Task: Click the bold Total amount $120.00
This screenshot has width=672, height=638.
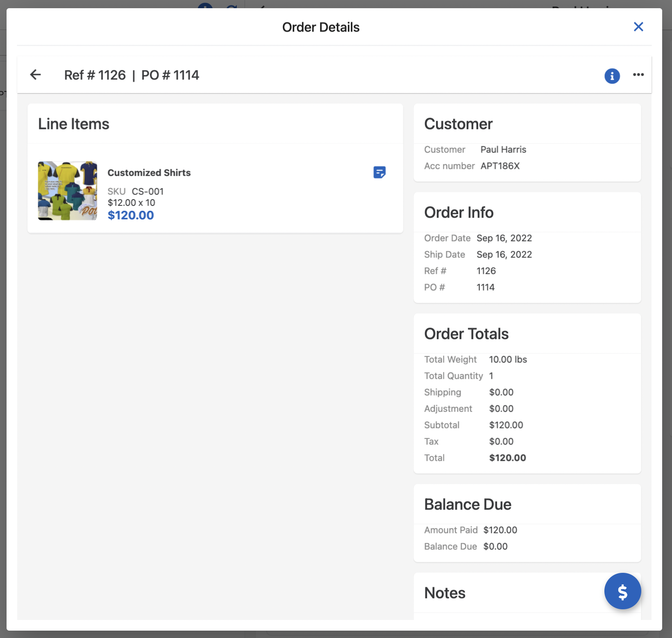Action: coord(507,458)
